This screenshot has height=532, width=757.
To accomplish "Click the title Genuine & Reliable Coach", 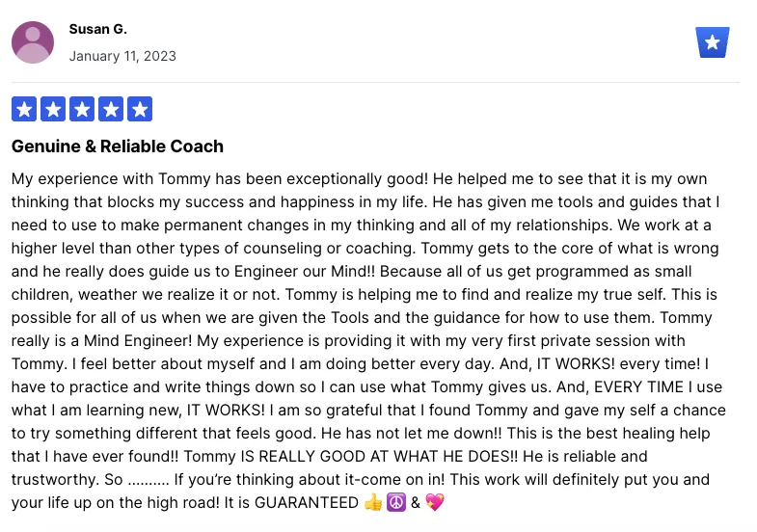I will pos(118,146).
